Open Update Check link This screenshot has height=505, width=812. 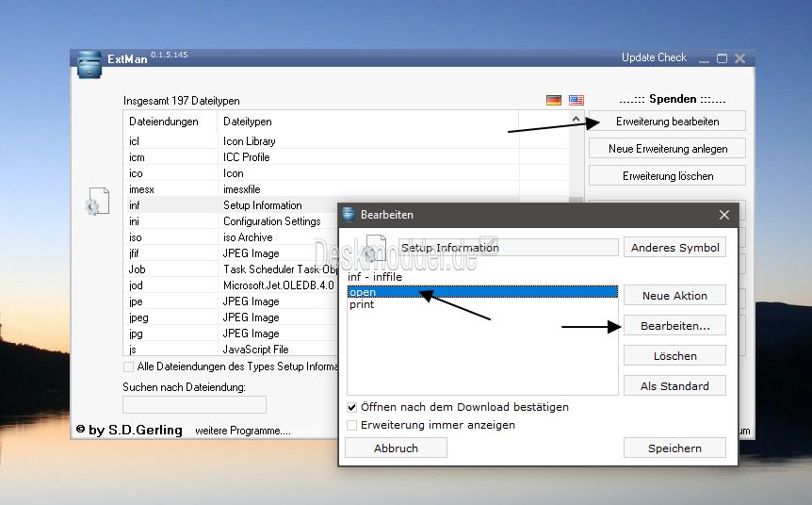pyautogui.click(x=654, y=57)
